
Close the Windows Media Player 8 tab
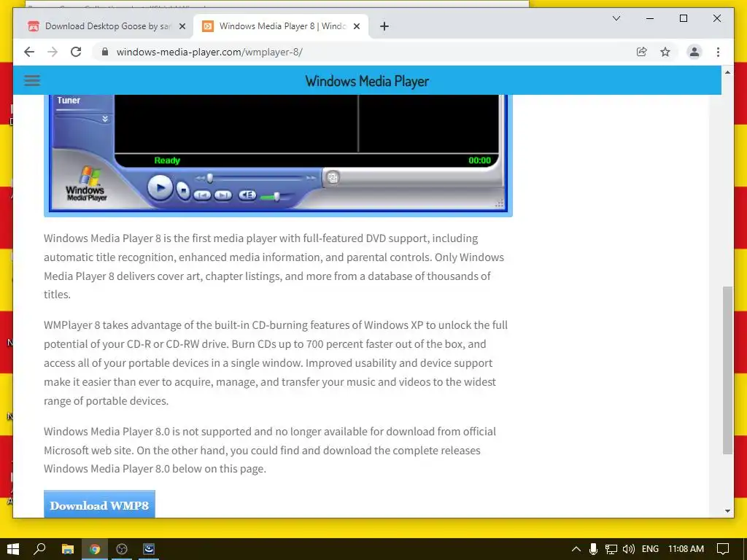click(356, 26)
